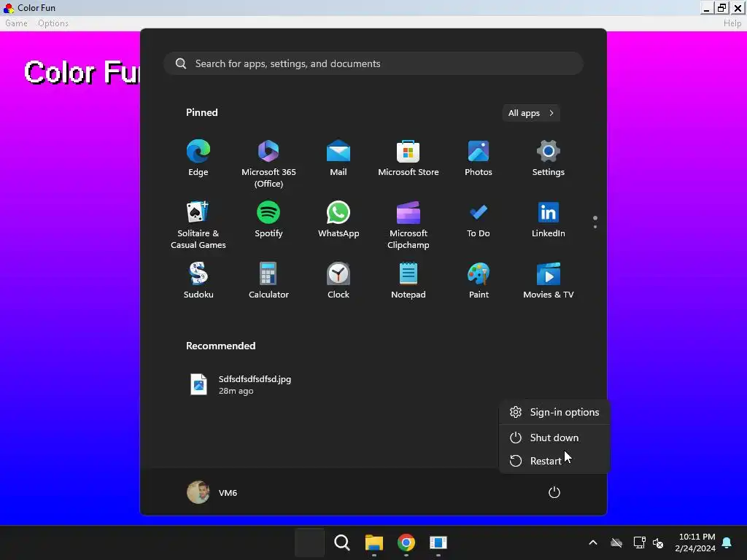Image resolution: width=747 pixels, height=560 pixels.
Task: Open Movies & TV
Action: coord(549,281)
